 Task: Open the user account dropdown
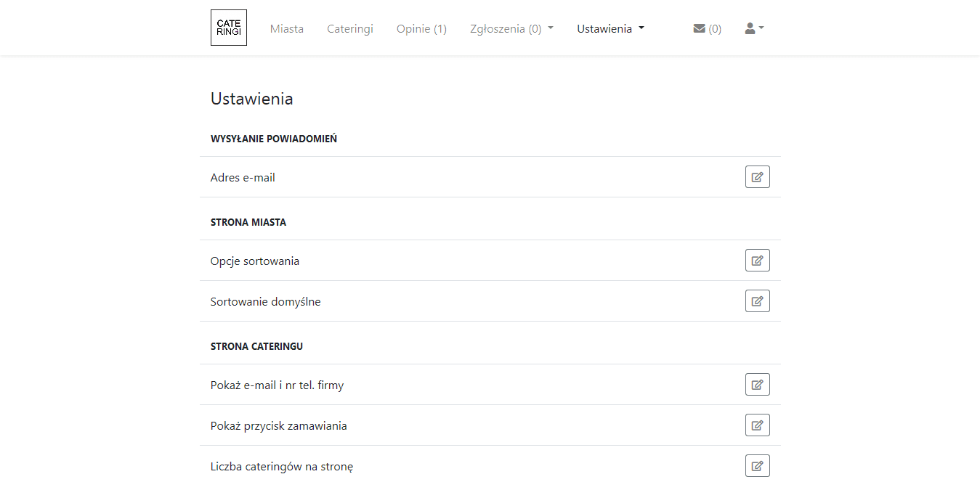pos(754,29)
